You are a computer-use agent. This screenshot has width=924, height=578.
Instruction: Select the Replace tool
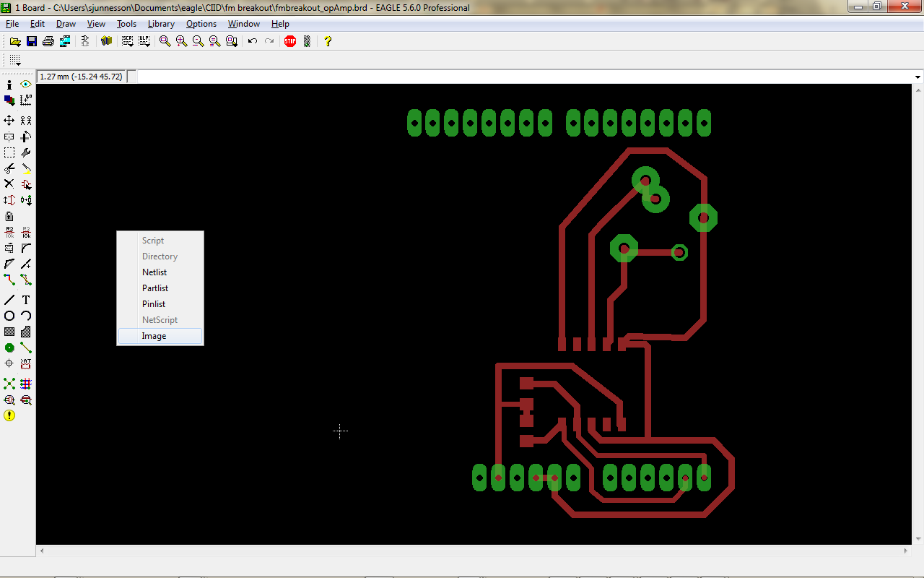(x=26, y=200)
